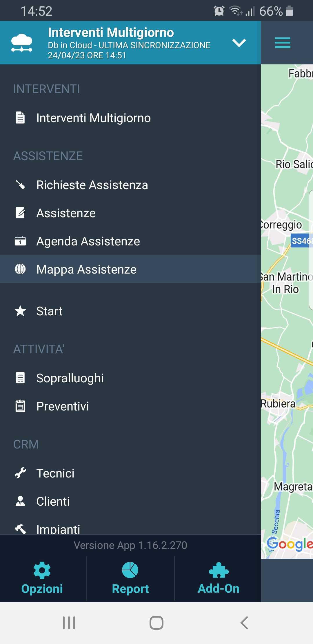The height and width of the screenshot is (644, 313).
Task: Expand the Interventi Multigiorno header dropdown
Action: 239,43
